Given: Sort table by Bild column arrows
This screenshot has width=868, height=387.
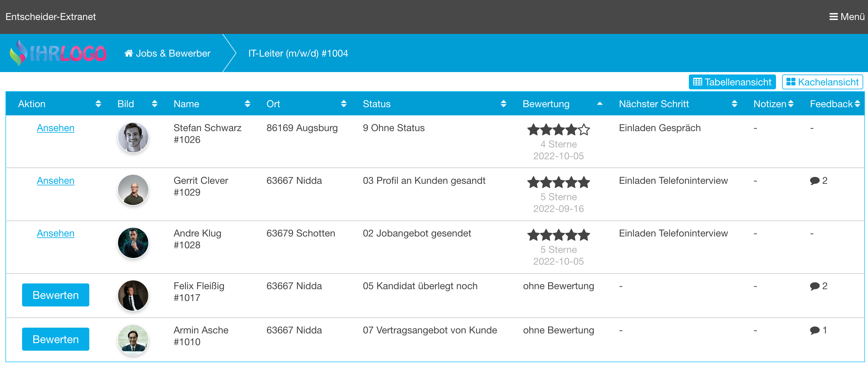Looking at the screenshot, I should tap(155, 104).
